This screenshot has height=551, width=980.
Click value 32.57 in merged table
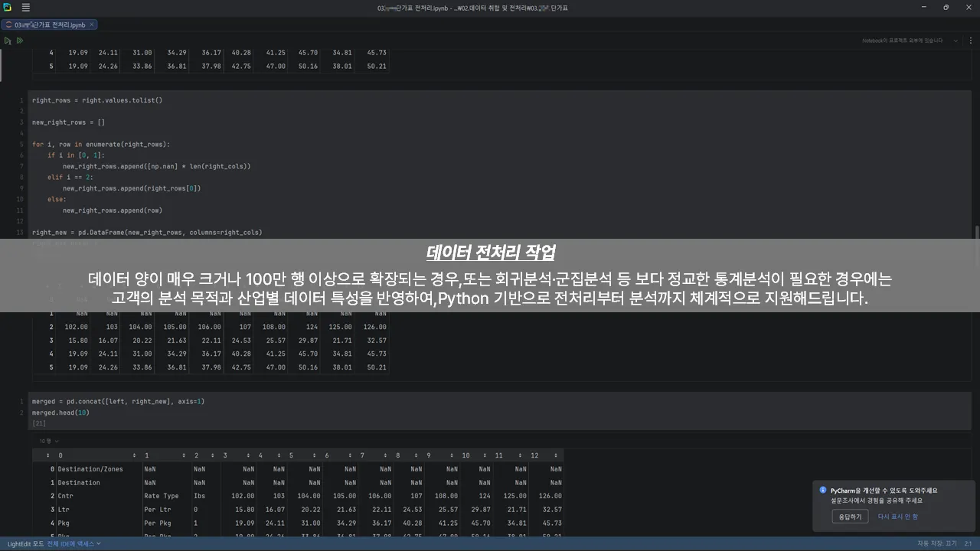coord(551,510)
